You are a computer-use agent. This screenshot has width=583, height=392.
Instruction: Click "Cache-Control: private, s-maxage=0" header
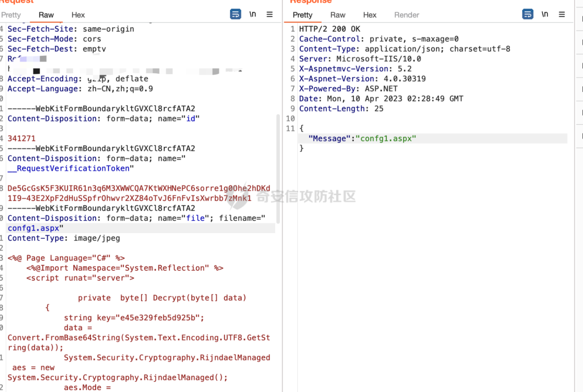coord(379,39)
